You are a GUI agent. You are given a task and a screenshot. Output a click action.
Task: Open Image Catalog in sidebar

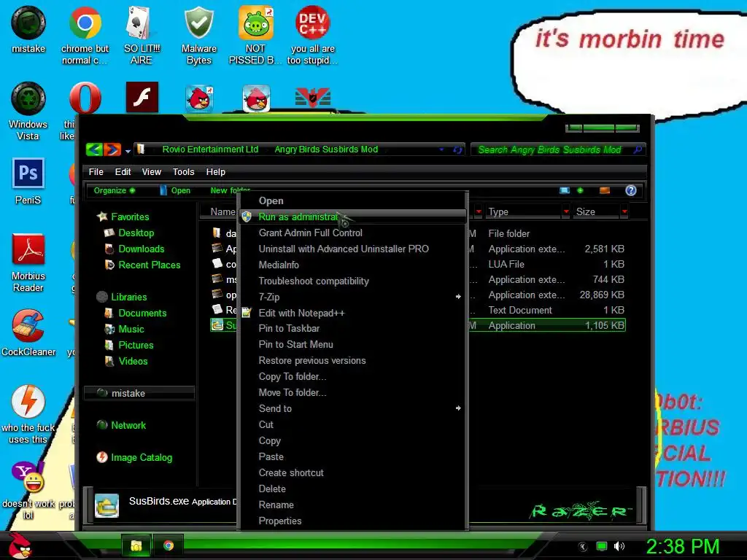coord(141,458)
